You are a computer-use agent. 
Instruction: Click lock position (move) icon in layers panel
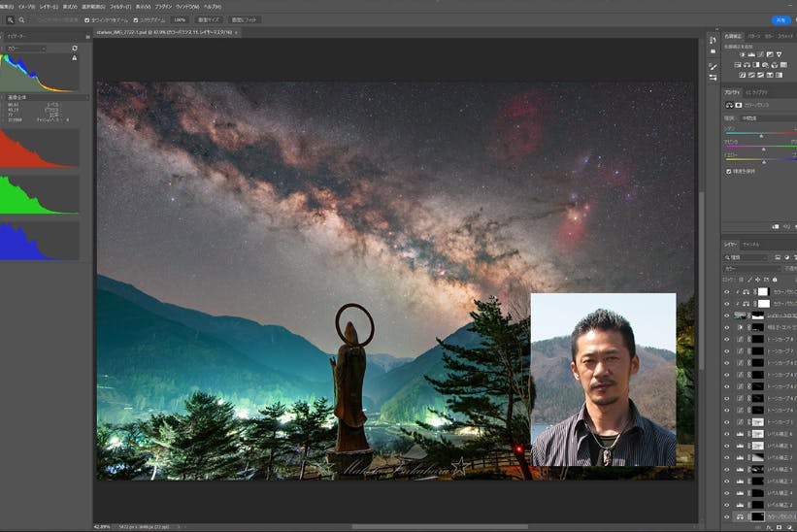coord(758,280)
